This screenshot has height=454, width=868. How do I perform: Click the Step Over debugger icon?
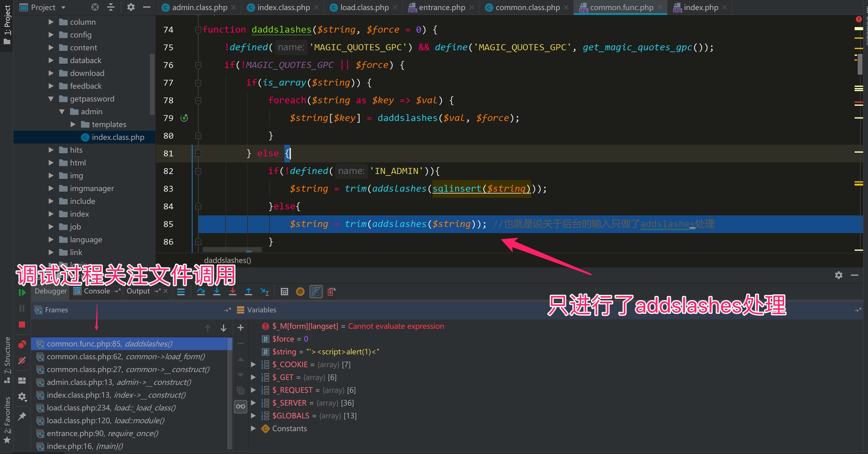click(201, 292)
